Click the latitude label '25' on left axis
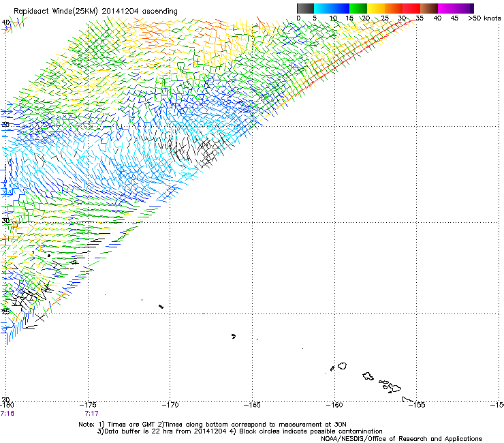The width and height of the screenshot is (504, 443). click(5, 311)
